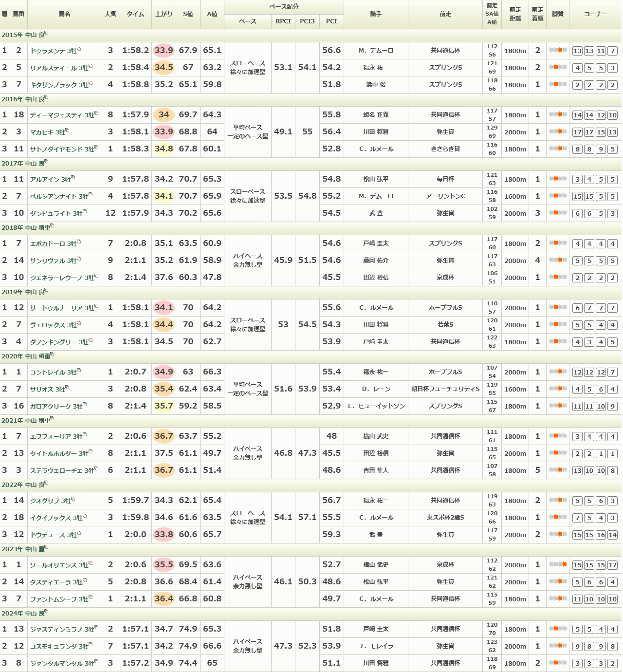Click the タイム column header
The width and height of the screenshot is (623, 672).
(x=135, y=14)
